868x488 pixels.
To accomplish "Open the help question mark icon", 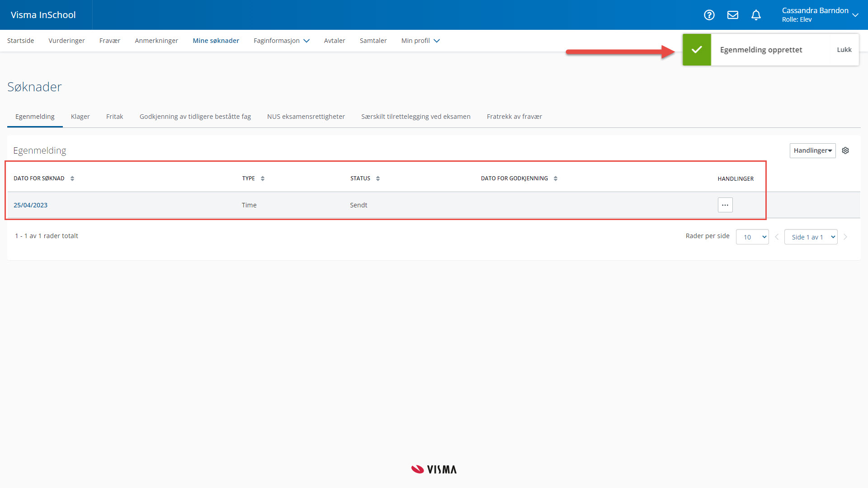I will coord(709,15).
